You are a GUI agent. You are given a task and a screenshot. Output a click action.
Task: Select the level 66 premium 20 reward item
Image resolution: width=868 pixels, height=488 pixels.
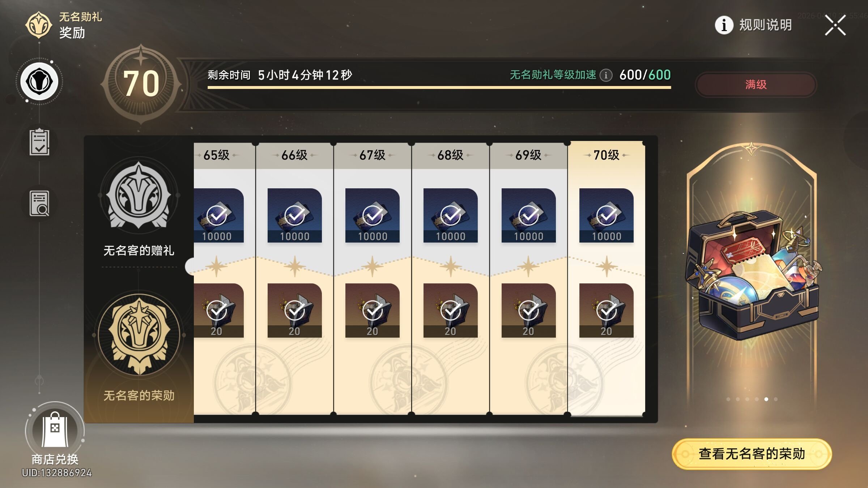click(294, 311)
